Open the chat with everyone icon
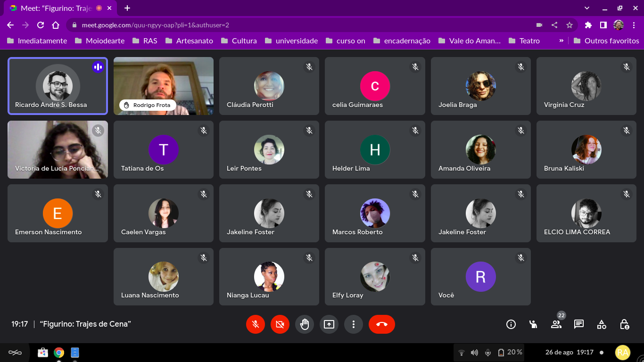 coord(579,324)
